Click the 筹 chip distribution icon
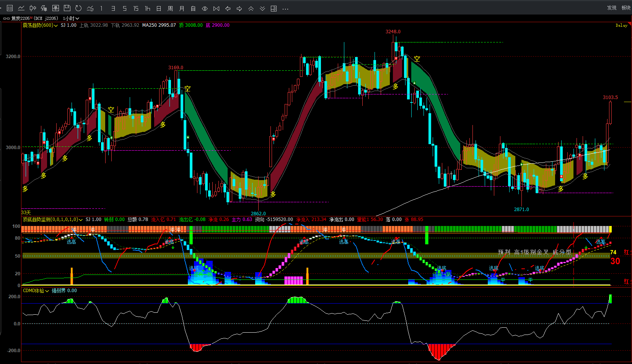The width and height of the screenshot is (632, 364). pyautogui.click(x=44, y=8)
